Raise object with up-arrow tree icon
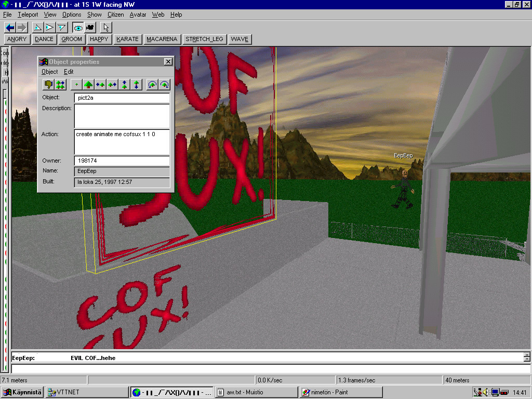Viewport: 532px width, 399px height. (124, 84)
